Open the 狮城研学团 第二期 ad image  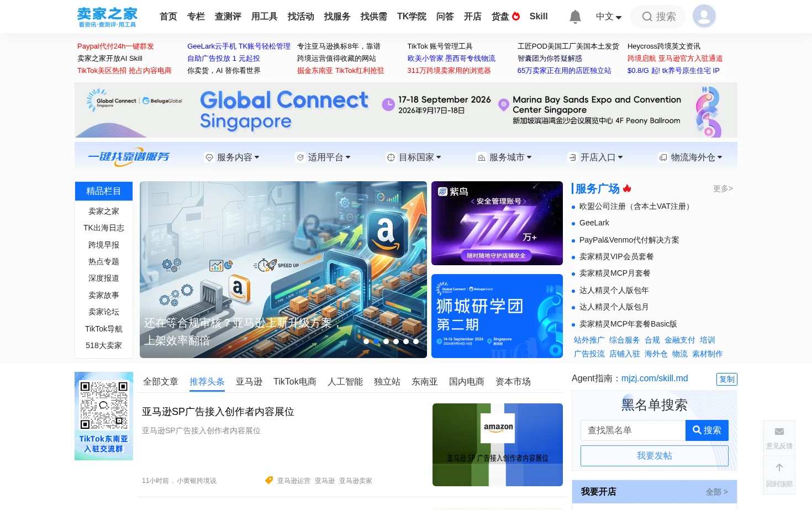497,316
